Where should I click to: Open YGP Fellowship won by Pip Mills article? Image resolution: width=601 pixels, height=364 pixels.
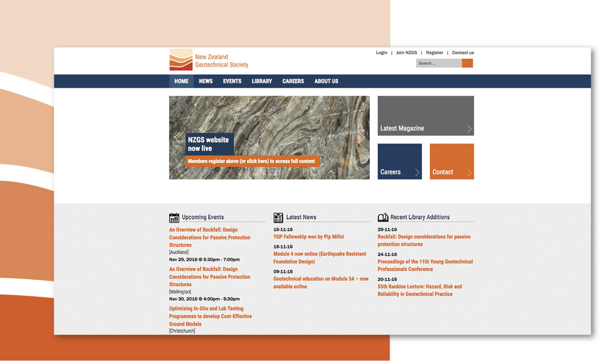pyautogui.click(x=309, y=237)
